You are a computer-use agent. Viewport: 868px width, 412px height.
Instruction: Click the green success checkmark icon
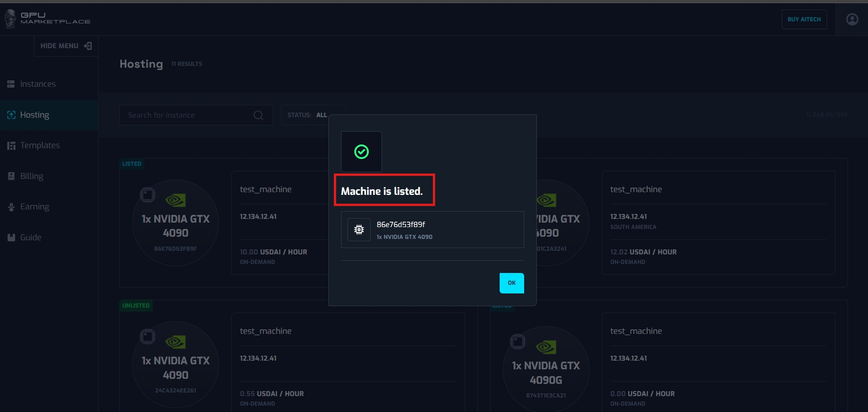click(x=362, y=152)
